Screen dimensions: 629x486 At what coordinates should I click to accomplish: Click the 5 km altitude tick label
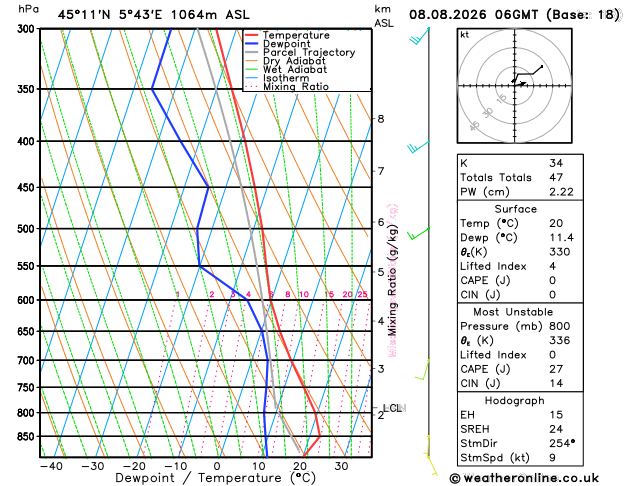[x=381, y=272]
